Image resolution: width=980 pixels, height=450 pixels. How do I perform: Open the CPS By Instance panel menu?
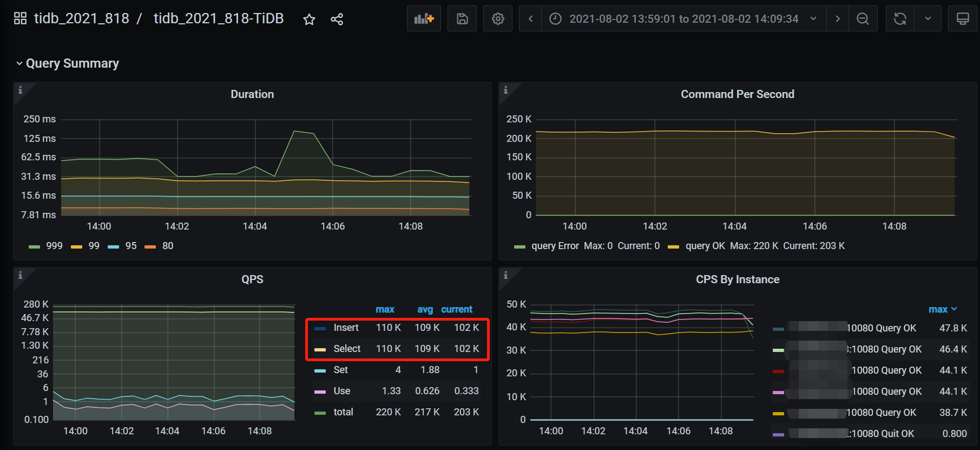point(737,279)
